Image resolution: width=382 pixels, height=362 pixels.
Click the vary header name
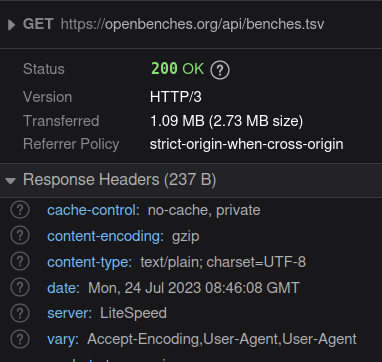click(x=63, y=339)
